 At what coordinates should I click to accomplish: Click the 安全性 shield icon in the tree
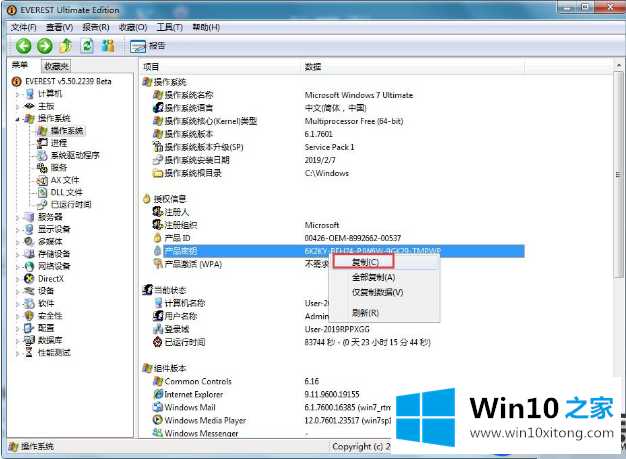click(29, 316)
